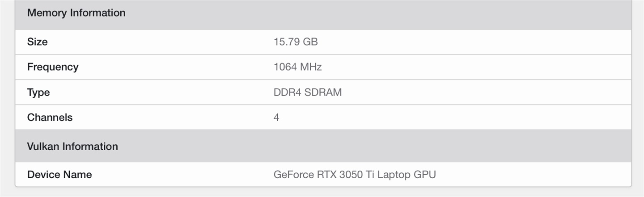Select the Channels row label
This screenshot has width=644, height=197.
click(x=50, y=117)
